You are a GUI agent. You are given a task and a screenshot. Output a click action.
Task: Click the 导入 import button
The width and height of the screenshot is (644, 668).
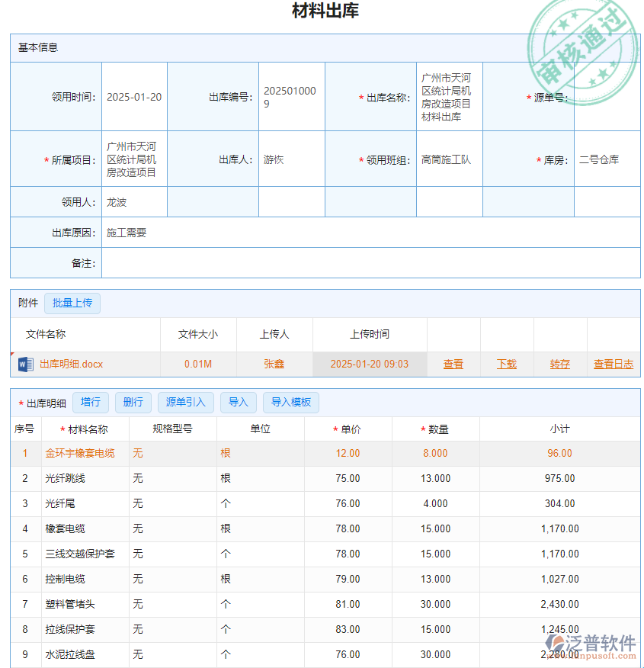(238, 402)
